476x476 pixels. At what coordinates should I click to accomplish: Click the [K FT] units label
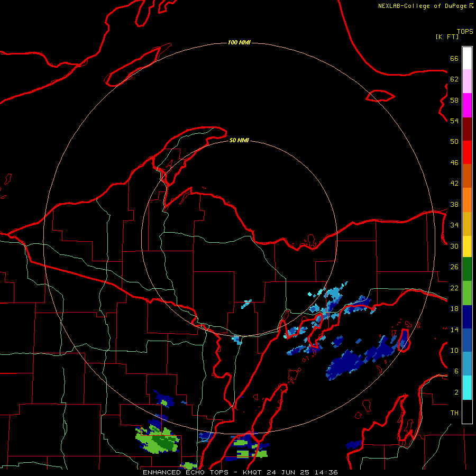[x=447, y=36]
